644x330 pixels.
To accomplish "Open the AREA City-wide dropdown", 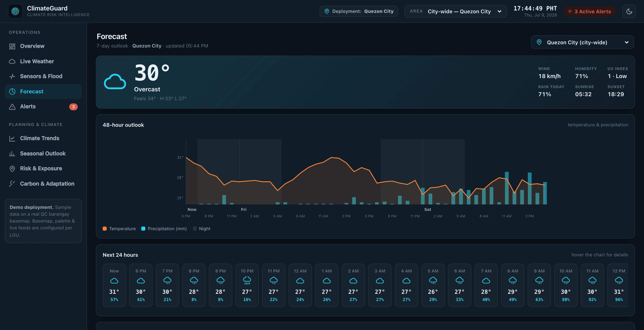I will point(455,11).
